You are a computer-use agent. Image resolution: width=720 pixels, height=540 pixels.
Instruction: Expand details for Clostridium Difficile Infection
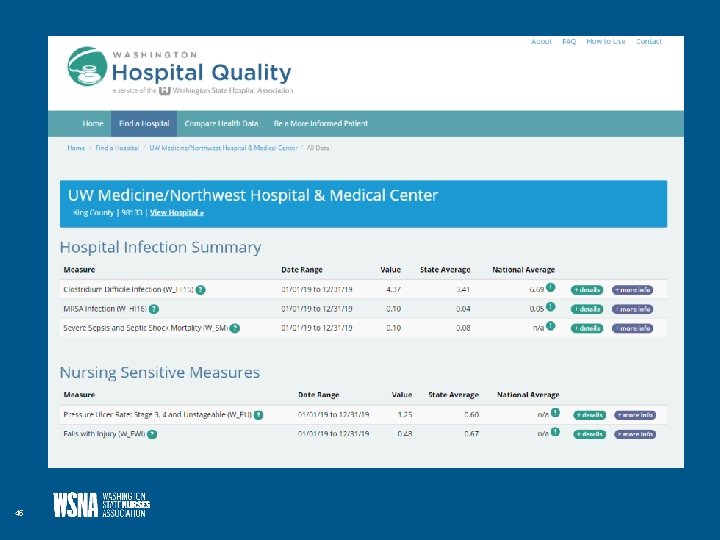587,290
